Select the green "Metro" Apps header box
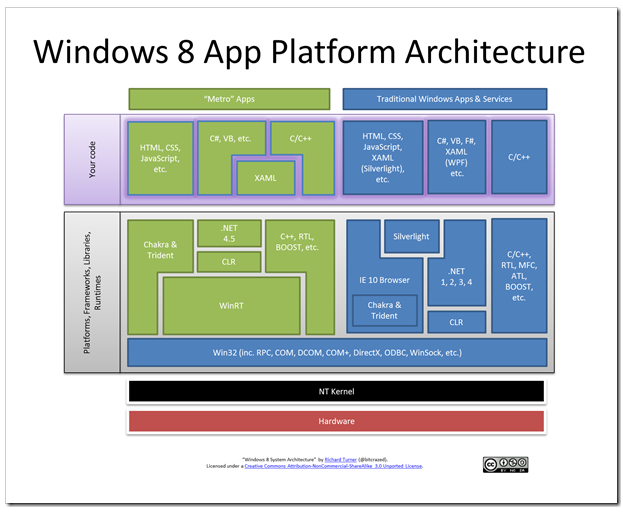Image resolution: width=623 pixels, height=513 pixels. click(x=229, y=99)
